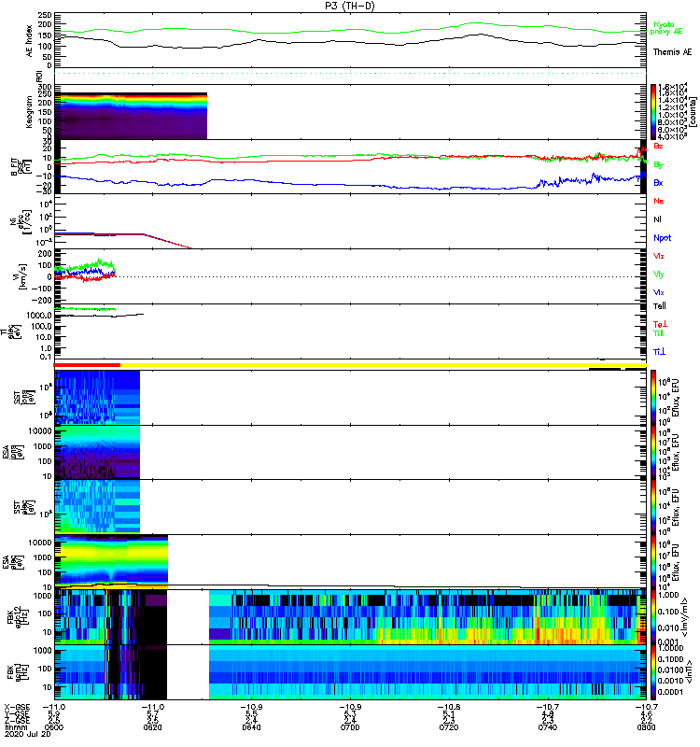Click the yellow segment of the status bar
The height and width of the screenshot is (747, 700).
[384, 364]
